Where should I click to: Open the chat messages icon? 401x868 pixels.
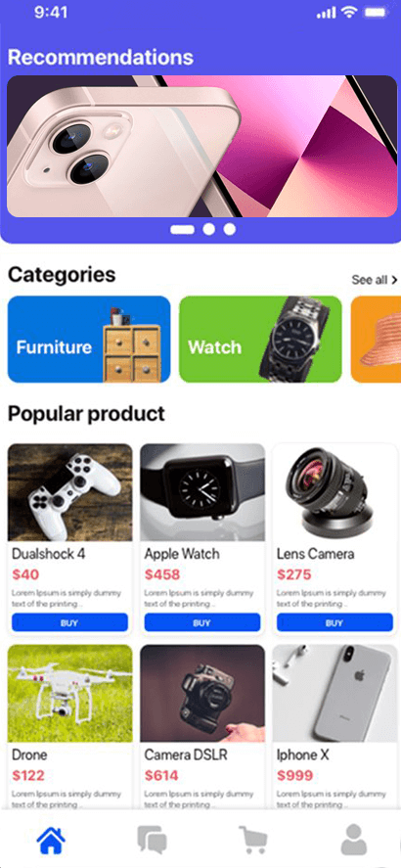153,840
